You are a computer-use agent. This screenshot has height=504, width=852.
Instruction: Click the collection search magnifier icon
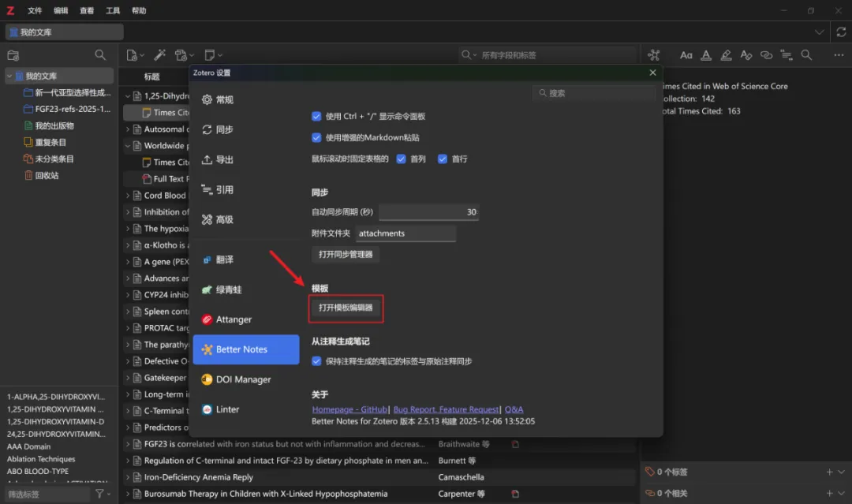point(100,55)
